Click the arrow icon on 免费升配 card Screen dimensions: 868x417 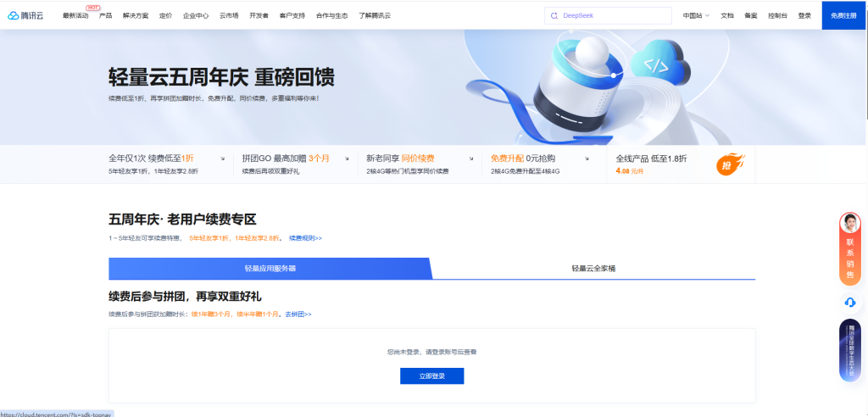[587, 158]
